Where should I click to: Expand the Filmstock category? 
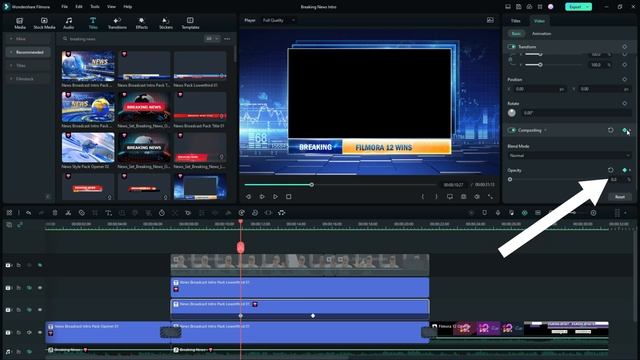point(28,78)
